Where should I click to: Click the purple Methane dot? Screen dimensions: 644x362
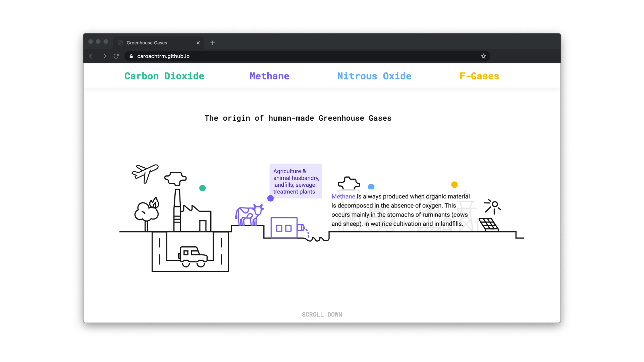tap(270, 198)
